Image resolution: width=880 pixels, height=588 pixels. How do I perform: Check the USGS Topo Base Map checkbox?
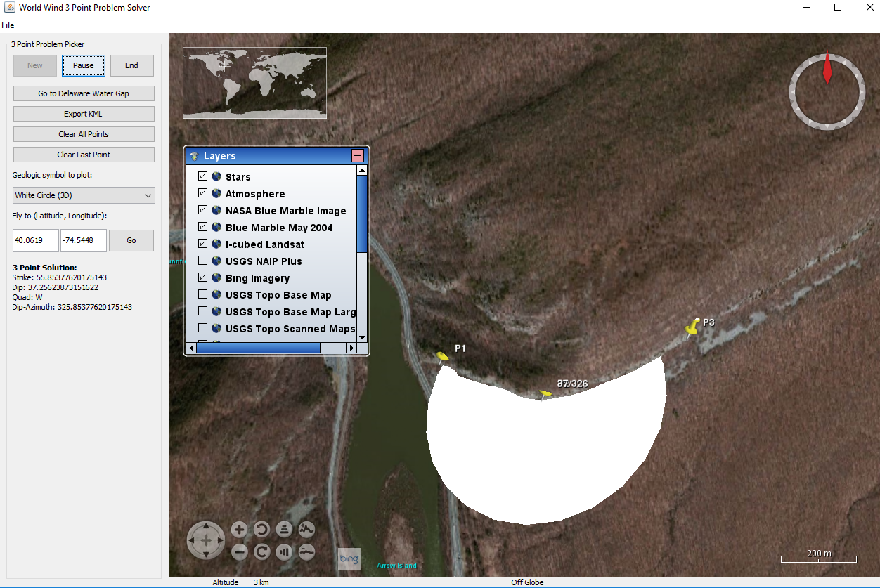pyautogui.click(x=202, y=295)
